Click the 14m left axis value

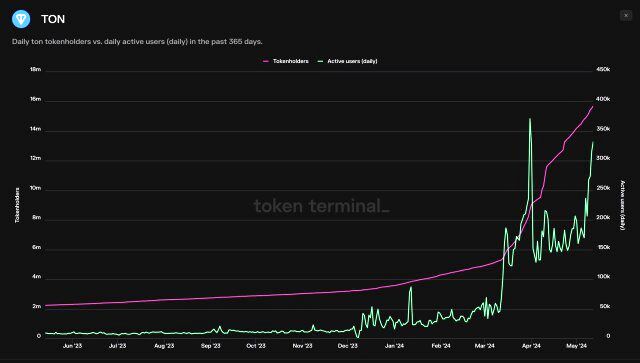coord(36,129)
